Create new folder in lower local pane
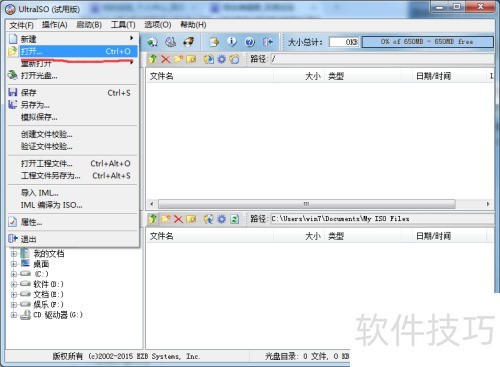 pos(166,219)
